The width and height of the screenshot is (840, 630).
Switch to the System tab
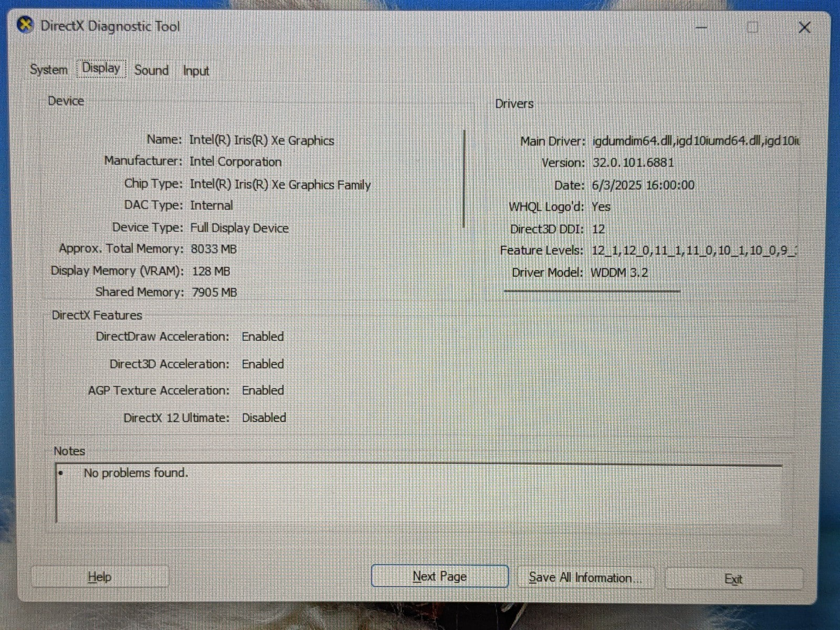pyautogui.click(x=49, y=70)
